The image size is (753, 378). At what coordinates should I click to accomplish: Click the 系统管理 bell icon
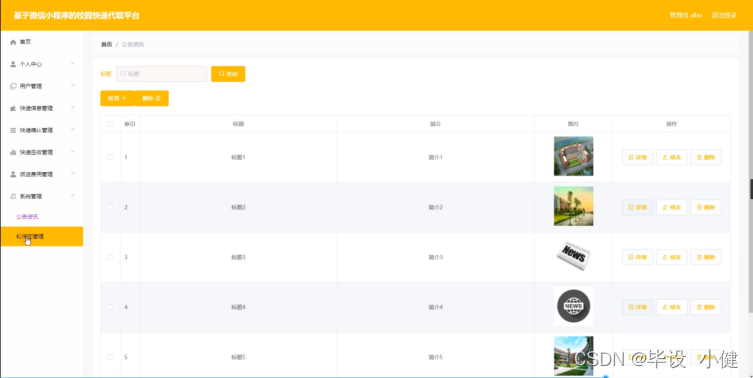click(13, 196)
